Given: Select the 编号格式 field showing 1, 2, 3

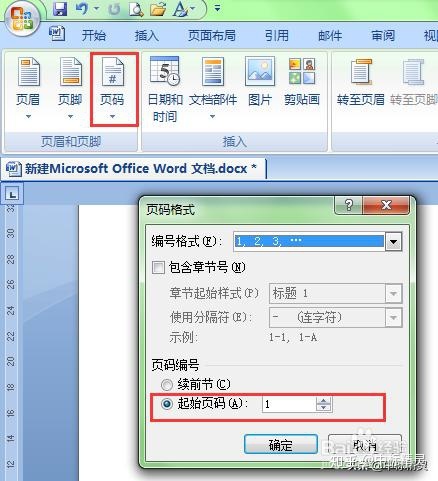Looking at the screenshot, I should click(x=309, y=241).
